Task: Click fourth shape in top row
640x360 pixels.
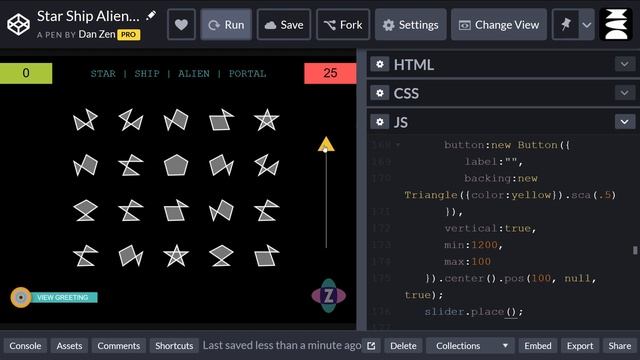Action: coord(221,120)
